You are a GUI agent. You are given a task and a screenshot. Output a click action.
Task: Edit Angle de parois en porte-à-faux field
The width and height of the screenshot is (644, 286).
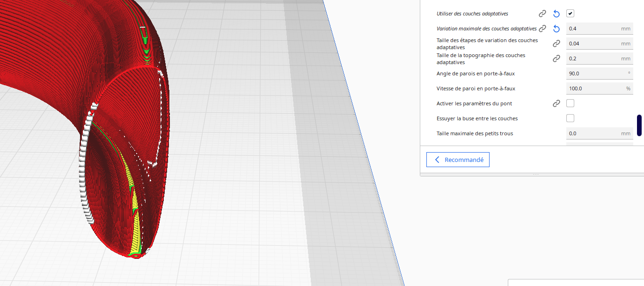(x=600, y=73)
